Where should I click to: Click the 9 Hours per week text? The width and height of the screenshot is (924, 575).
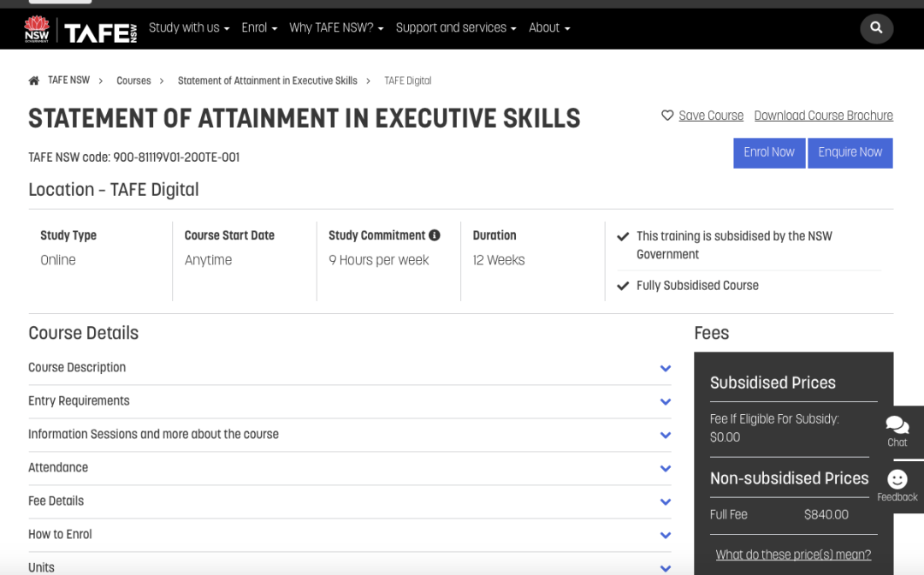click(379, 260)
